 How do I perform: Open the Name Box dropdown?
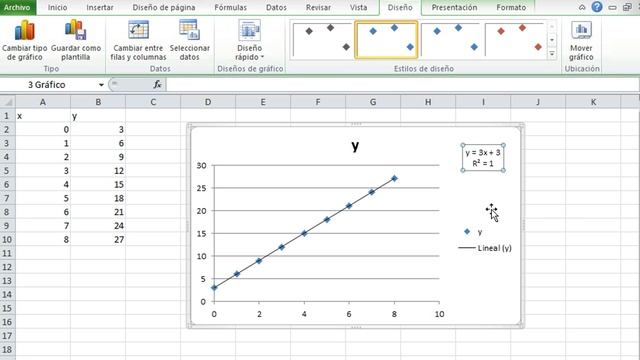tap(101, 85)
